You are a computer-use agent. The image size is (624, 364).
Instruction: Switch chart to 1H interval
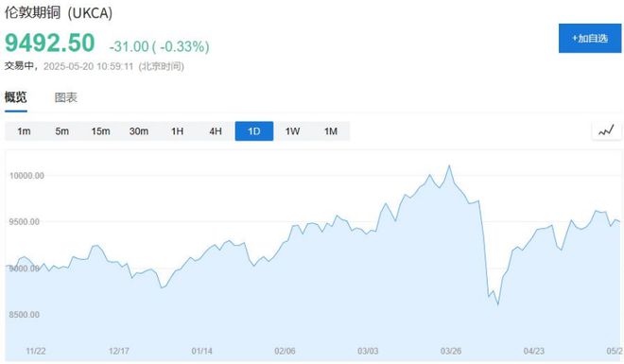point(177,131)
